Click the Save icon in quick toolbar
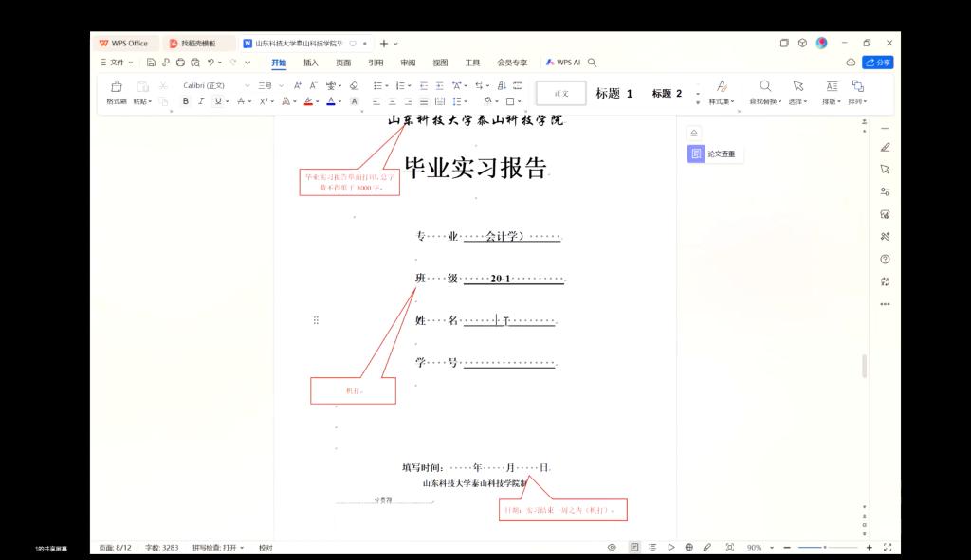Image resolution: width=971 pixels, height=560 pixels. pos(151,63)
